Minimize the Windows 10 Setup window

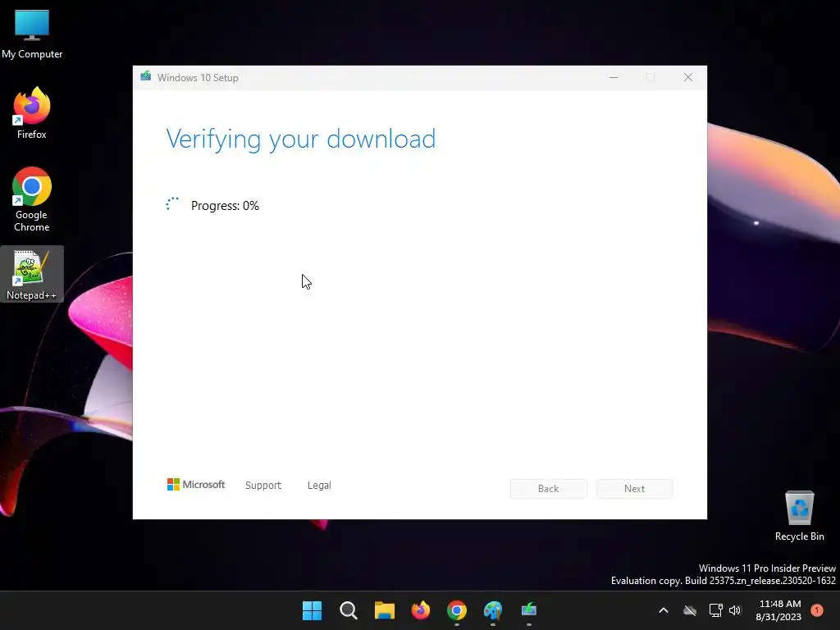[x=614, y=78]
